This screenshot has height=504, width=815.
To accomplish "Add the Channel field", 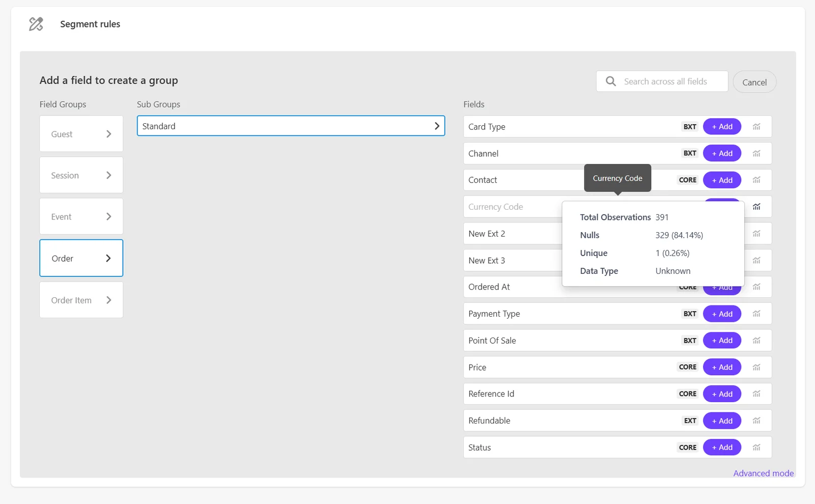I will [722, 153].
